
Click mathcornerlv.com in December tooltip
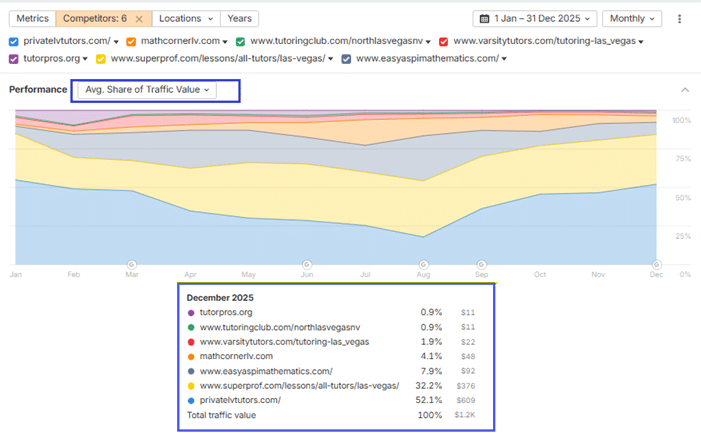pos(236,356)
